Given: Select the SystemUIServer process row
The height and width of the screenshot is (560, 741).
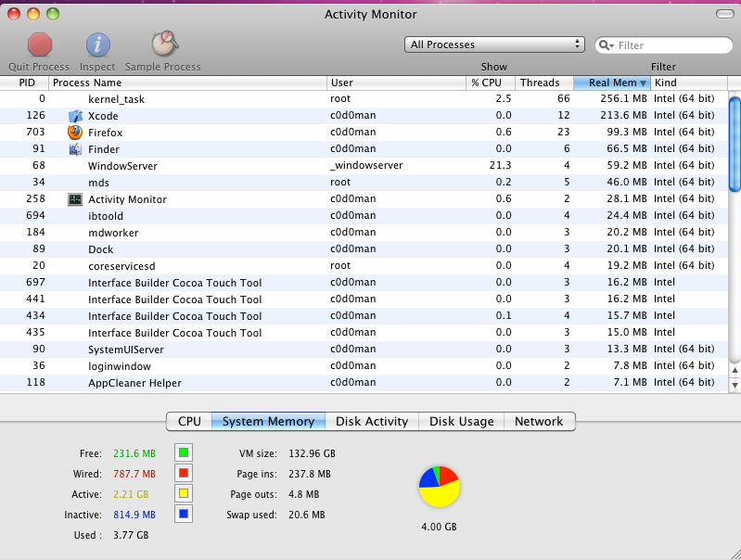Looking at the screenshot, I should point(364,350).
